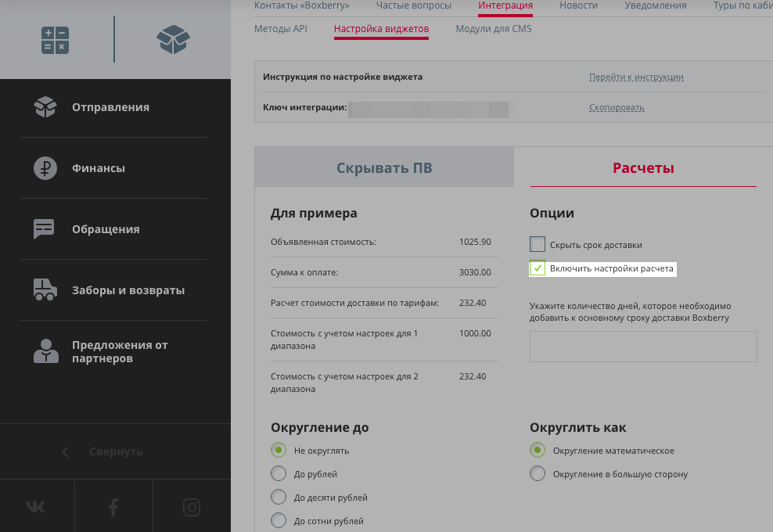Switch to Контакты «Boxberry» tab
This screenshot has width=773, height=532.
(302, 5)
